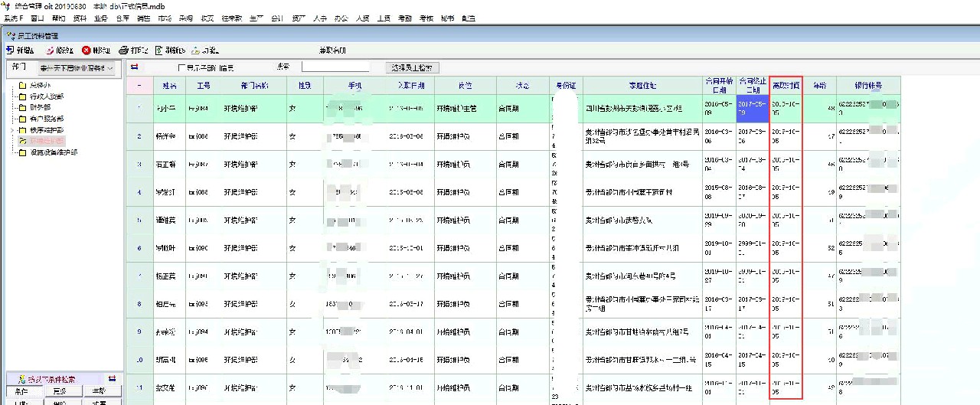Click the 银行帐号 column header
The height and width of the screenshot is (405, 980).
coord(868,86)
